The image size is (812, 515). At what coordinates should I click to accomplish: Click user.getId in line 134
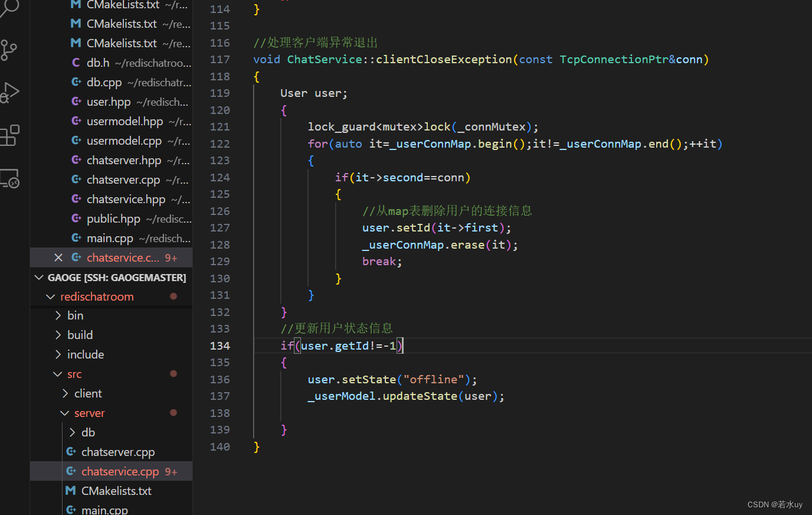point(335,345)
